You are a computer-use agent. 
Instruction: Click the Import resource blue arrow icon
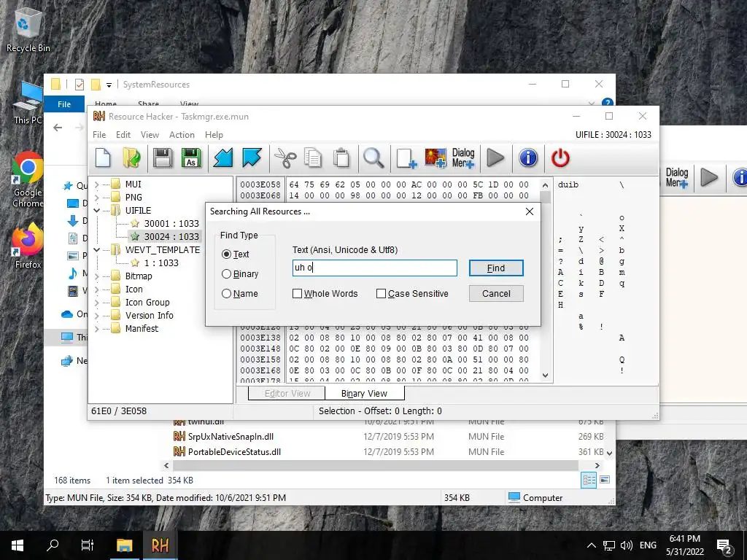pyautogui.click(x=223, y=157)
